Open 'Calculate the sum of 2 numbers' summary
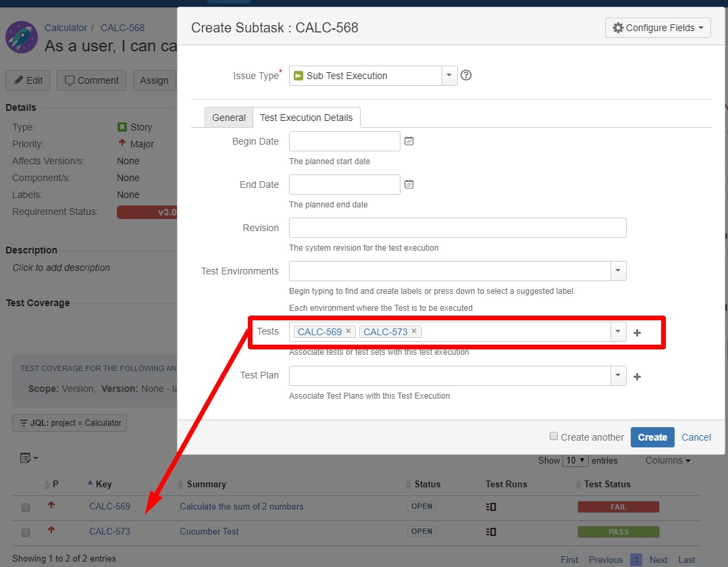 pos(242,507)
